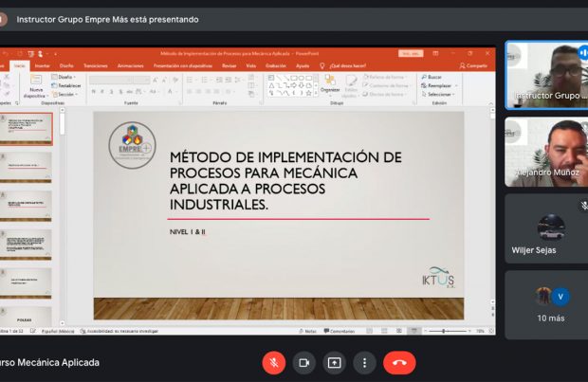Decrease list indent level icon

219,80
